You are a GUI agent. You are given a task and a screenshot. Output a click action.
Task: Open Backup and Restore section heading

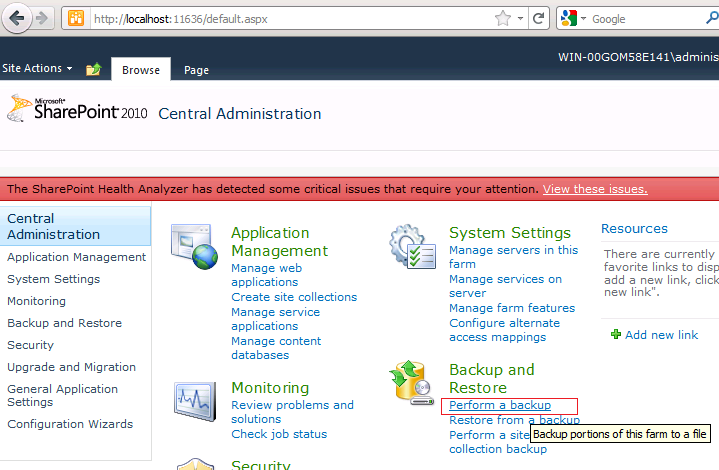[492, 378]
